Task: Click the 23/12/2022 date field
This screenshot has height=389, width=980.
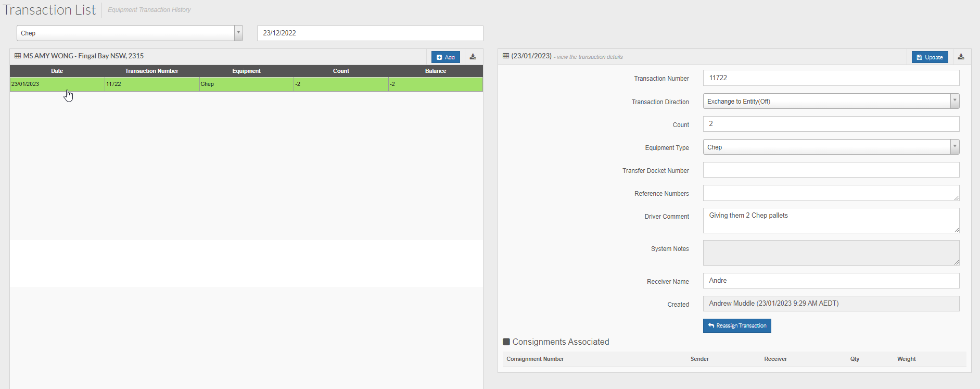Action: pos(370,33)
